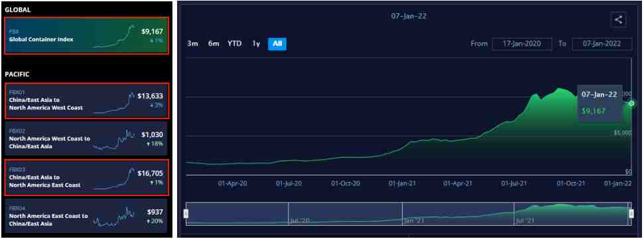The height and width of the screenshot is (241, 644).
Task: Click the Jul '21 label in range navigator
Action: click(525, 220)
